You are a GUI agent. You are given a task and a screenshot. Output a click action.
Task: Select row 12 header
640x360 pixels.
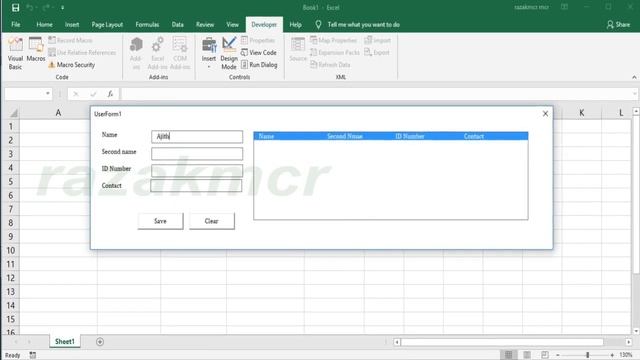(x=10, y=278)
